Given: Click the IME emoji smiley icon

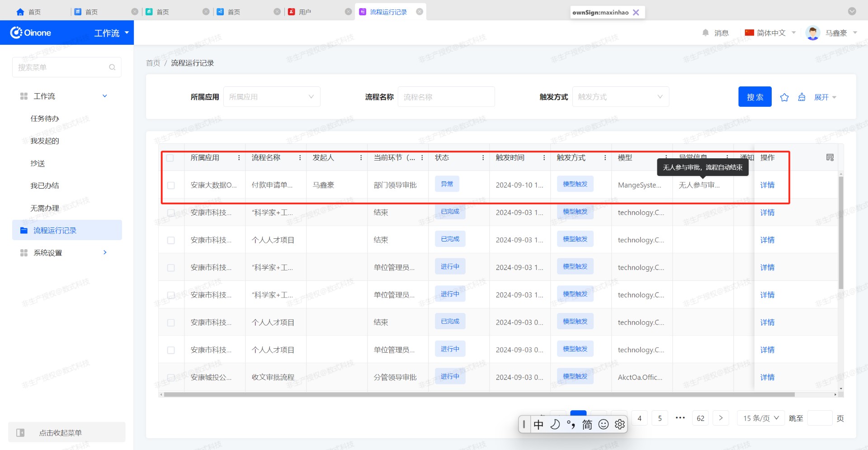Looking at the screenshot, I should coord(604,424).
